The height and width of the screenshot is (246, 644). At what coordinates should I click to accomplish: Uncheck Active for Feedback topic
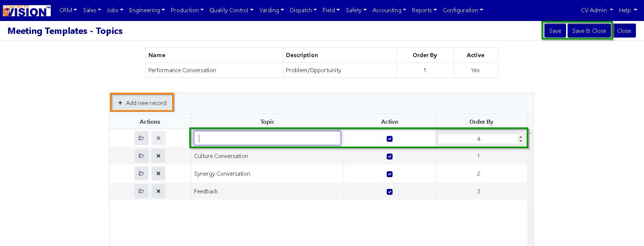pyautogui.click(x=390, y=192)
